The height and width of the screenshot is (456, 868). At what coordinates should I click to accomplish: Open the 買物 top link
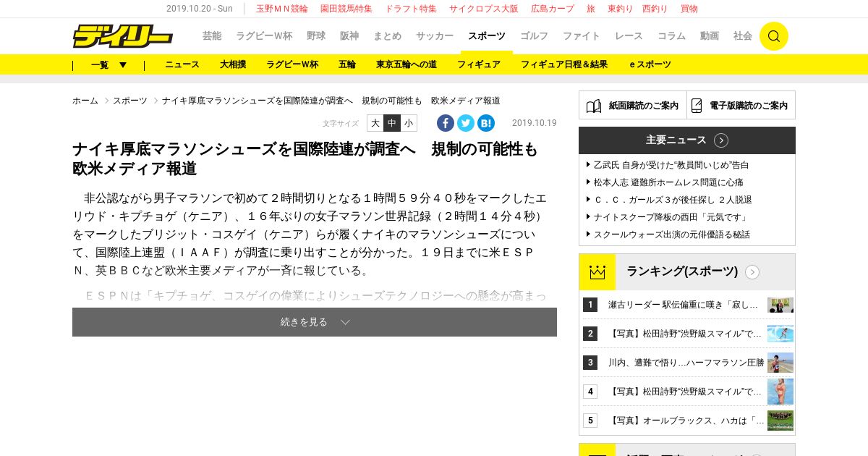click(689, 9)
